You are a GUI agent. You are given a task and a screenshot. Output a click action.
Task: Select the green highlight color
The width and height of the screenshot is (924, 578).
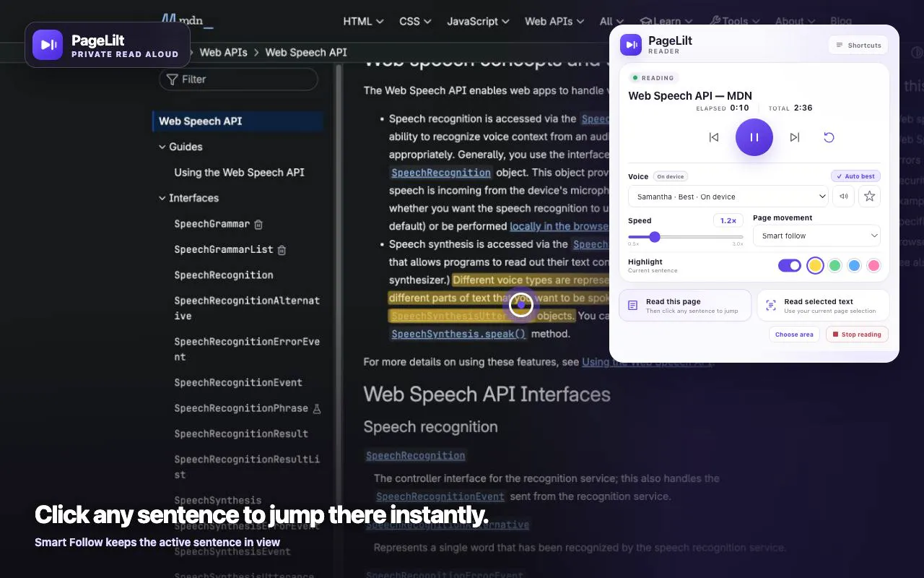click(835, 266)
